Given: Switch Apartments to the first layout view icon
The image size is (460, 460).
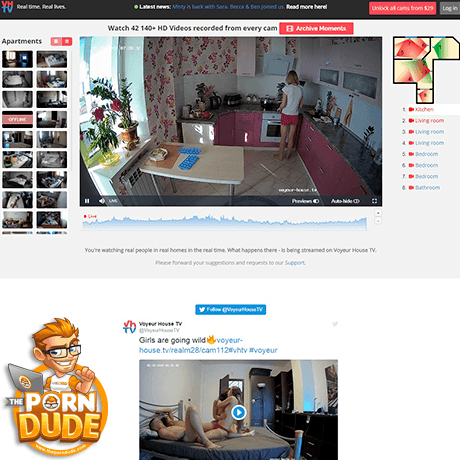Looking at the screenshot, I should click(56, 41).
